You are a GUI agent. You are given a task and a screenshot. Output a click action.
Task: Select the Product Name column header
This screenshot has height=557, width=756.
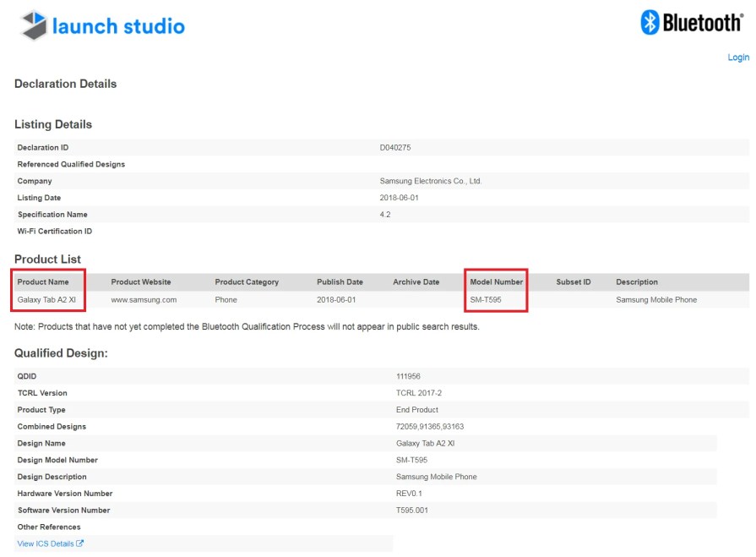43,281
